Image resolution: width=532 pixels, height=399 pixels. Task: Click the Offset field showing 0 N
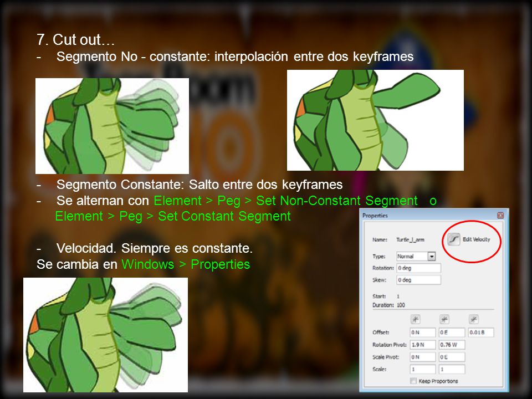pyautogui.click(x=423, y=332)
